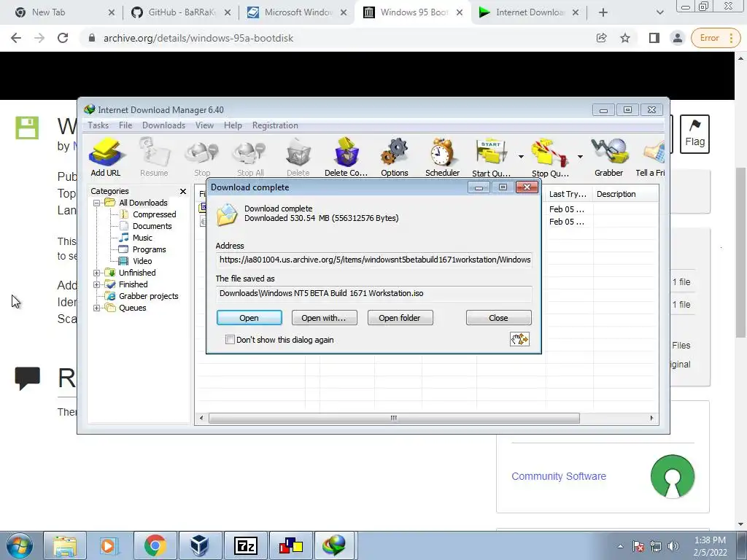Click the share page icon in the address bar
747x560 pixels.
[601, 38]
